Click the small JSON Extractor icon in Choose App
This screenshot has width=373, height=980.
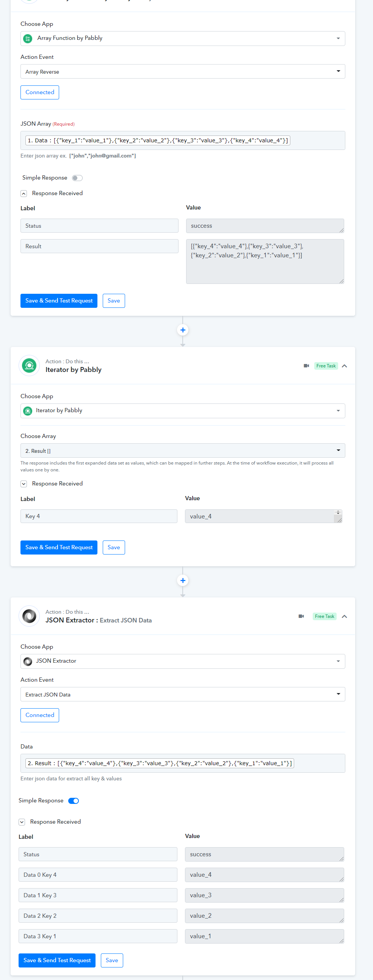pos(28,661)
